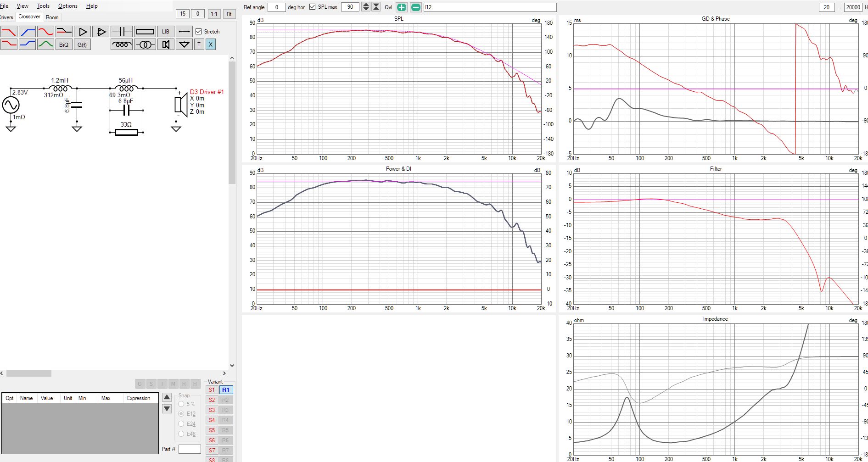Open the View menu

22,6
